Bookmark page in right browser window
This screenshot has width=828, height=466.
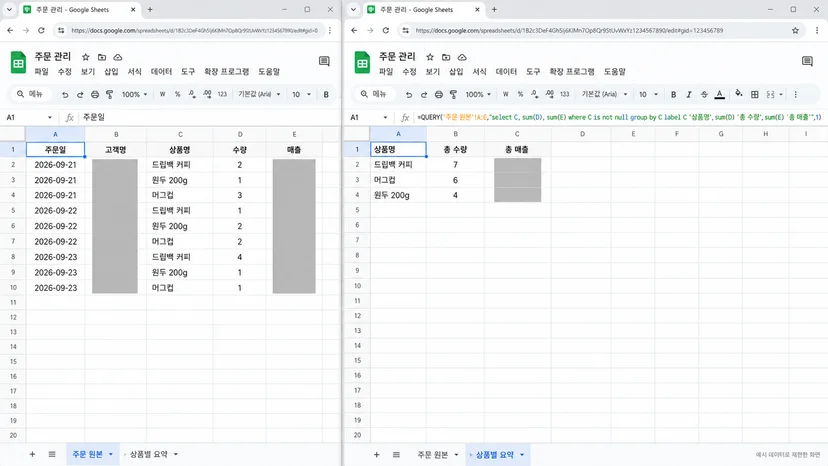pos(795,31)
